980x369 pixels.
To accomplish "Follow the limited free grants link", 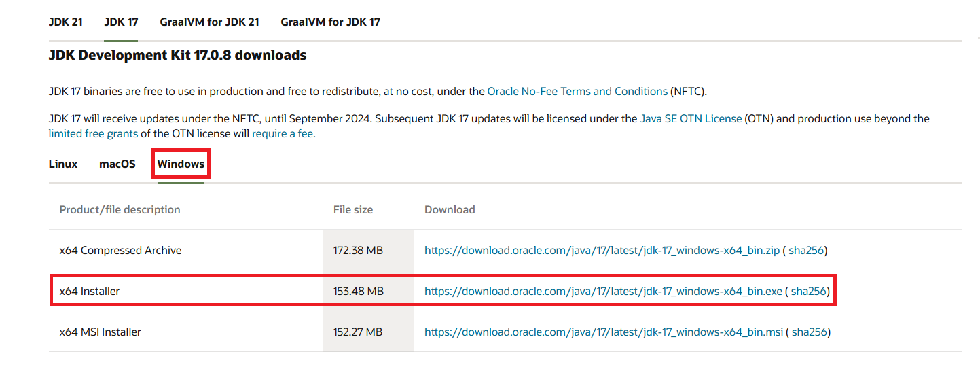I will [x=93, y=134].
